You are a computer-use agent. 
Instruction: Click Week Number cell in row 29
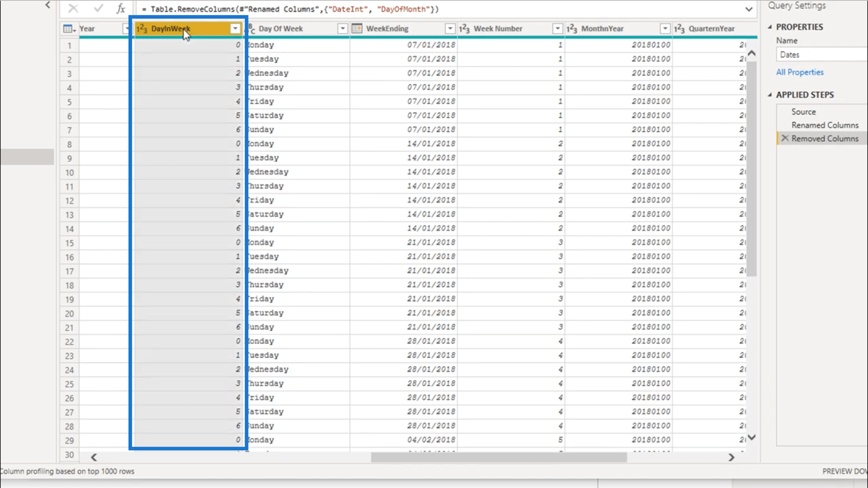click(511, 440)
